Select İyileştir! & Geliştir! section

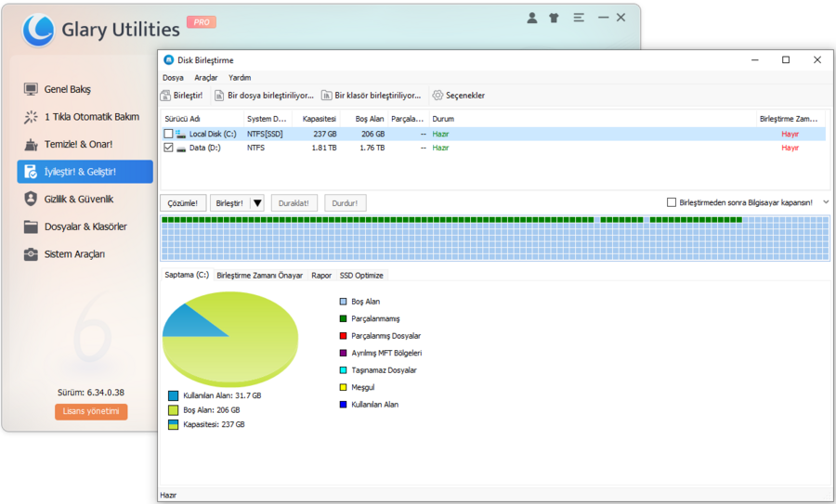[x=85, y=172]
